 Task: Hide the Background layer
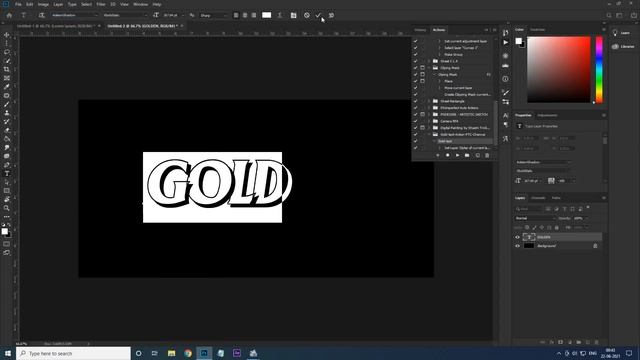pyautogui.click(x=518, y=246)
